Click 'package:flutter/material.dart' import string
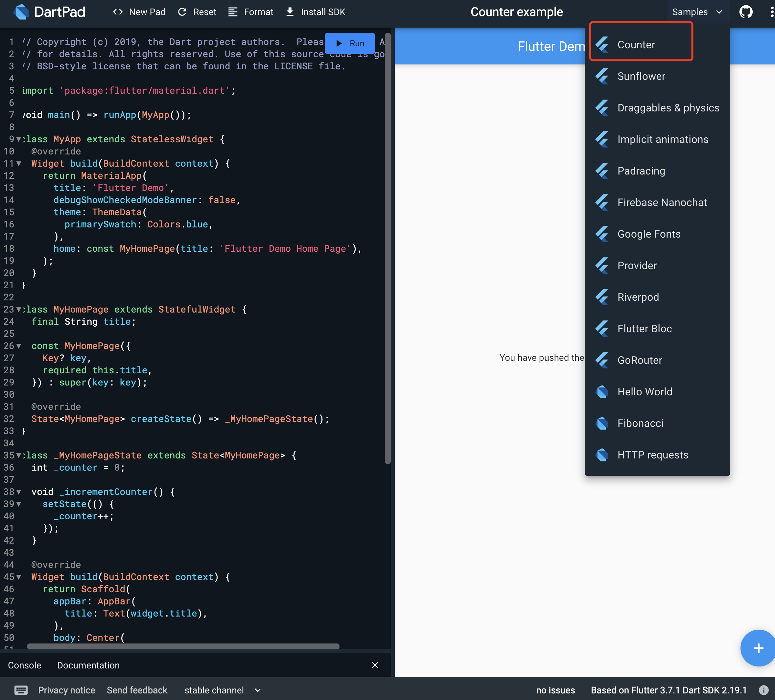This screenshot has height=700, width=775. point(144,91)
